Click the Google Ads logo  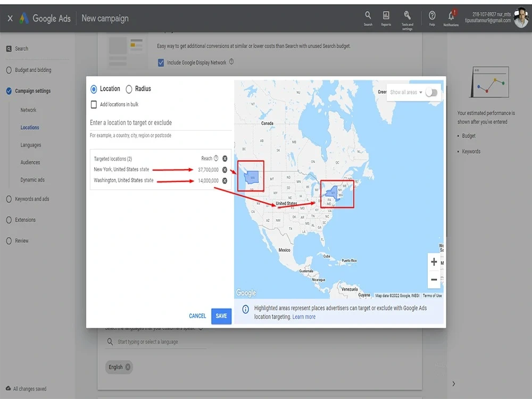pos(24,18)
